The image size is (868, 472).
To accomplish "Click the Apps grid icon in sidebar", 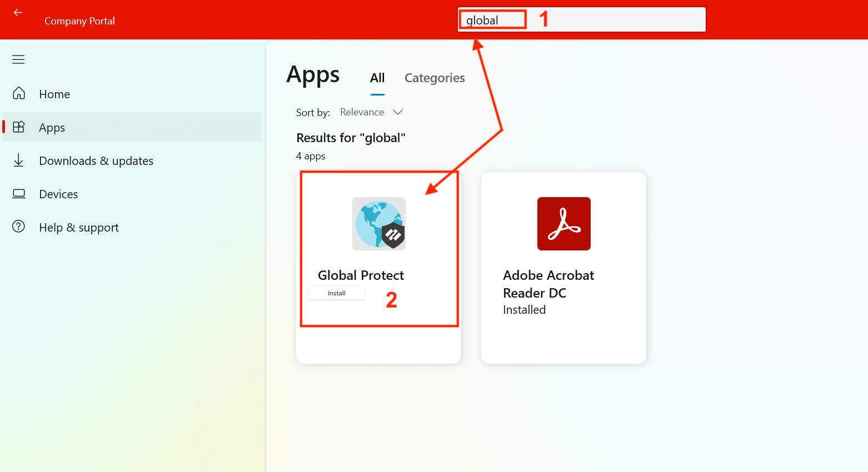I will [x=19, y=127].
